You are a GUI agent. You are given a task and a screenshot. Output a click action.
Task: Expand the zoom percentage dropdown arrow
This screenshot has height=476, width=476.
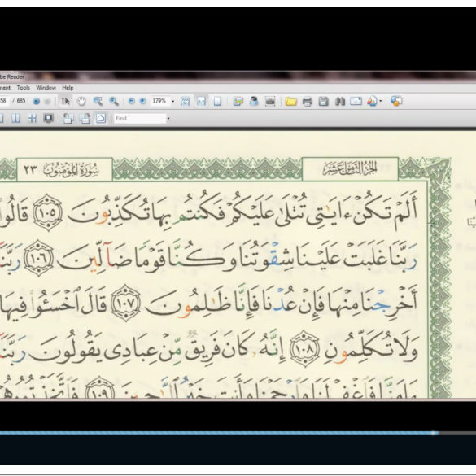point(173,101)
